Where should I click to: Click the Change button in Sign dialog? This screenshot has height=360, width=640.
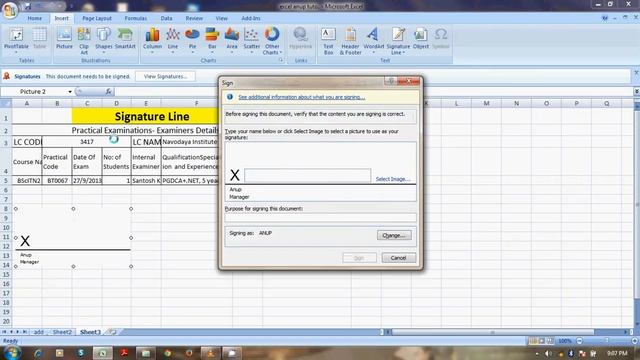394,236
